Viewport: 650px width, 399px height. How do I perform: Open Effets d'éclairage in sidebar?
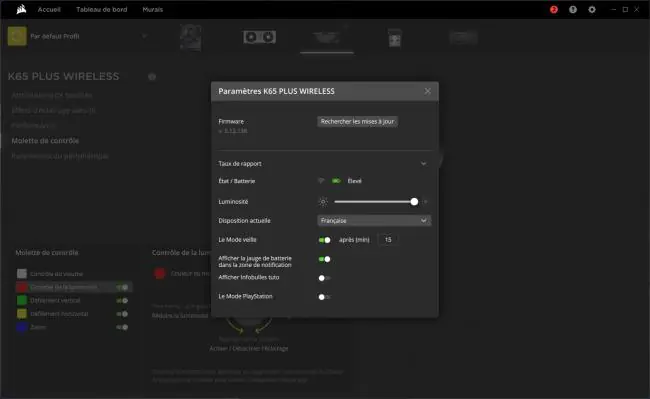(53, 110)
